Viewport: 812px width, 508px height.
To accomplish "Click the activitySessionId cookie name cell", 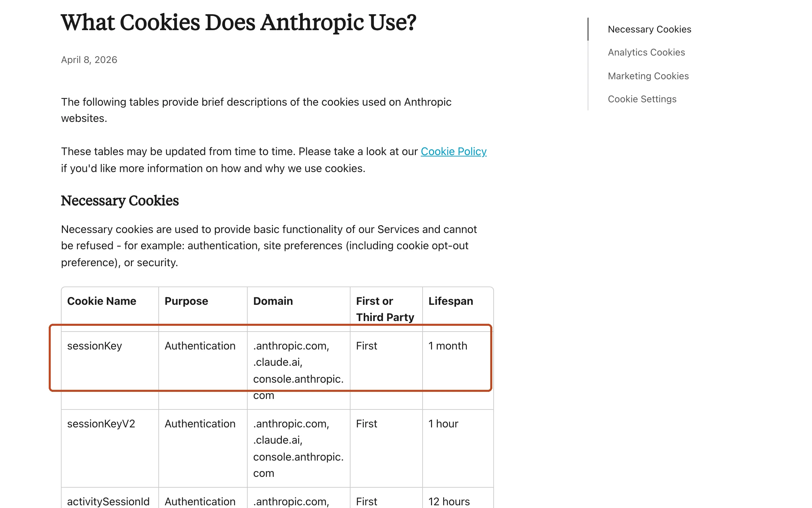I will [x=108, y=502].
